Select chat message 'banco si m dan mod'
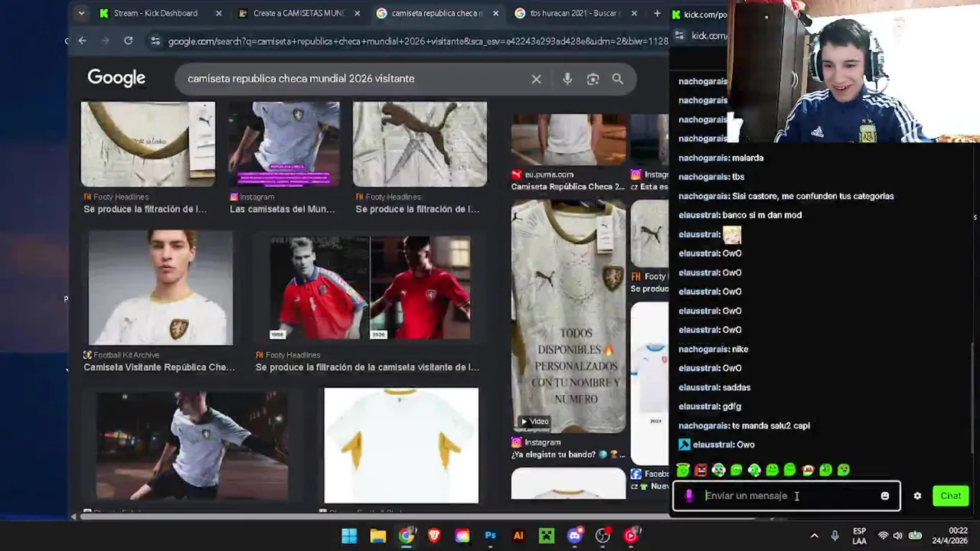Image resolution: width=980 pixels, height=551 pixels. tap(762, 215)
